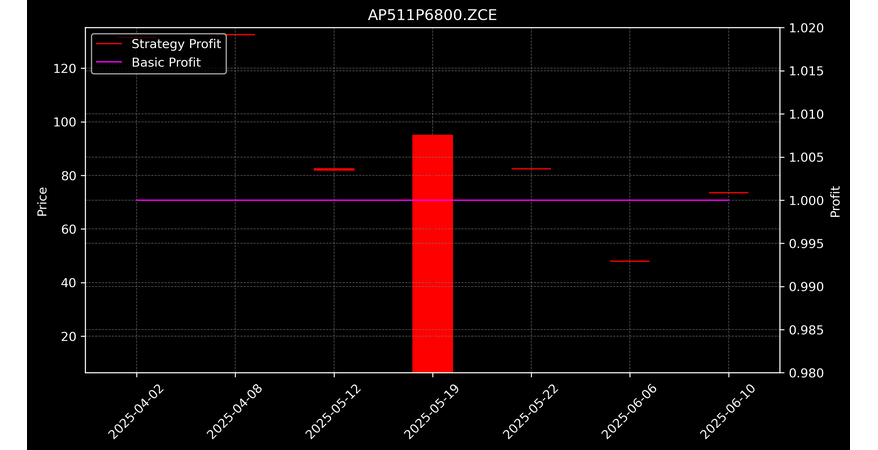
Task: Click the tall red bar at 2025-05-19
Action: [432, 254]
